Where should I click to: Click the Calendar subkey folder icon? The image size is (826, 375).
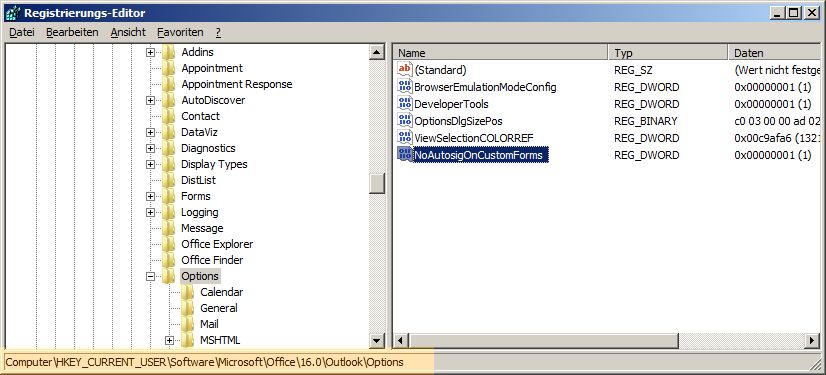(x=188, y=292)
